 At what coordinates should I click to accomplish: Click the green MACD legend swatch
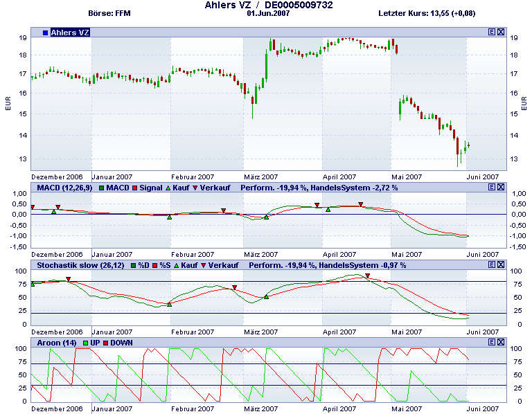(x=101, y=188)
